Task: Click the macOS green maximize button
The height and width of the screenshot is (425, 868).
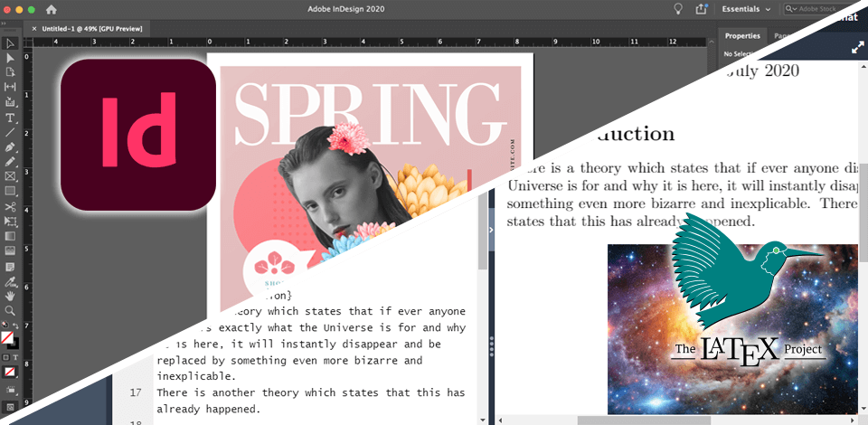Action: click(x=31, y=9)
